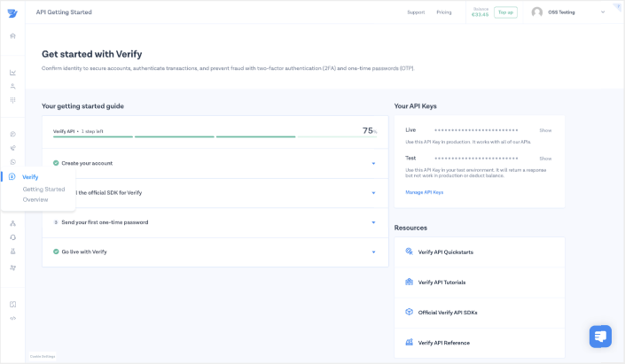Click the developer code icon in sidebar

[12, 318]
